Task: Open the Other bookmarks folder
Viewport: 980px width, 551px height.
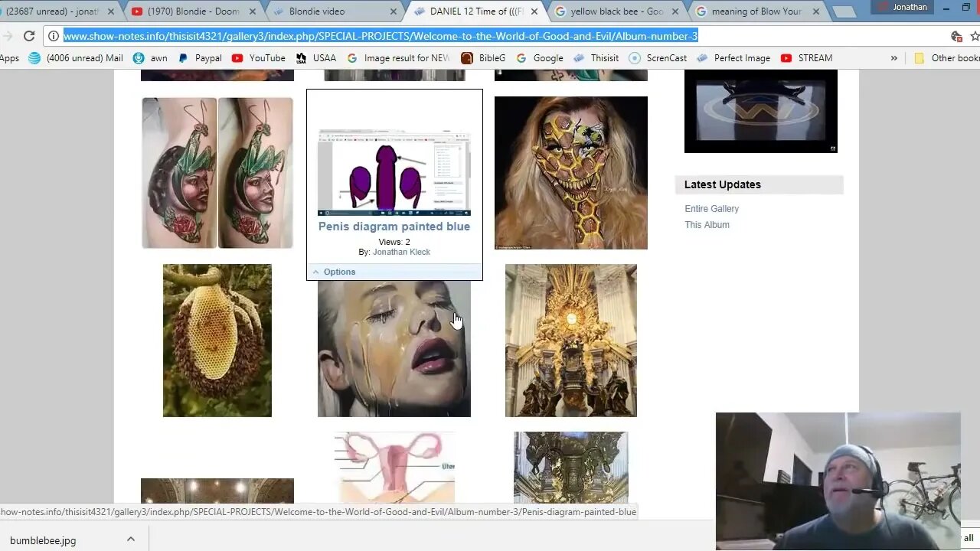Action: point(947,58)
